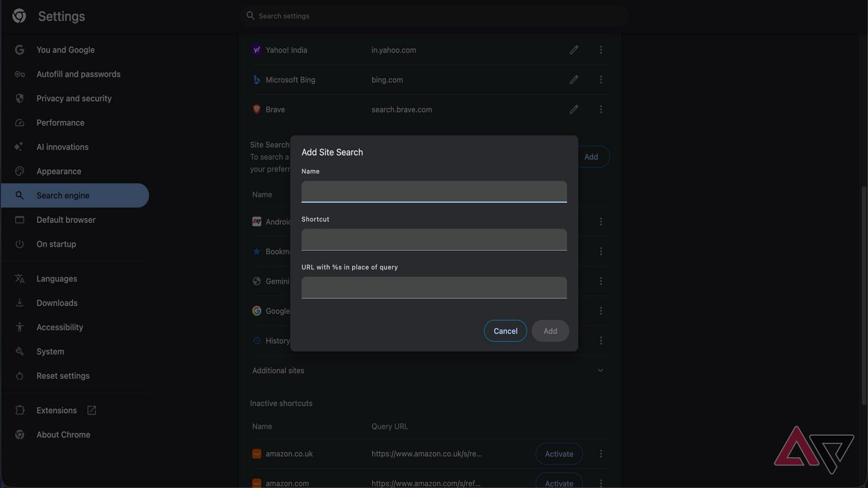
Task: Click the search magnifier icon in Search settings
Action: 250,16
